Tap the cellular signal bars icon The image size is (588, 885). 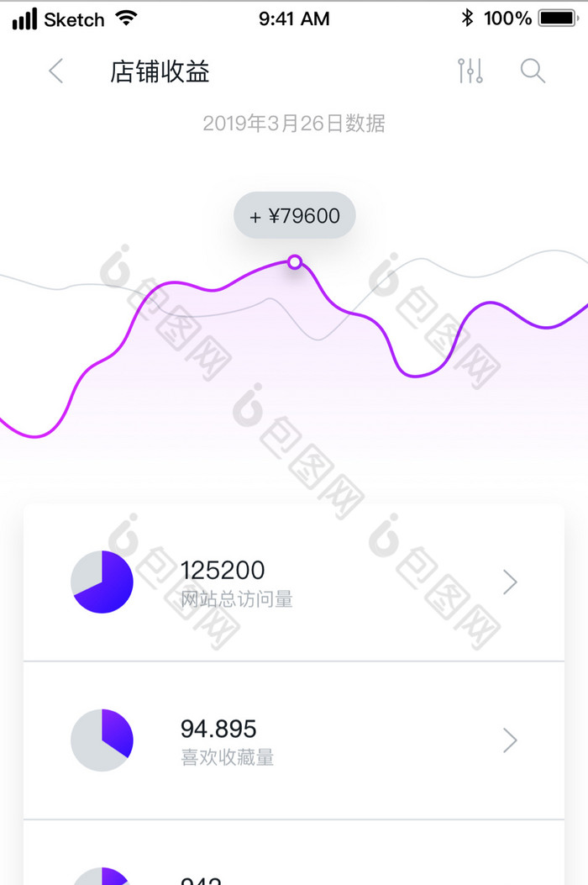pyautogui.click(x=24, y=18)
